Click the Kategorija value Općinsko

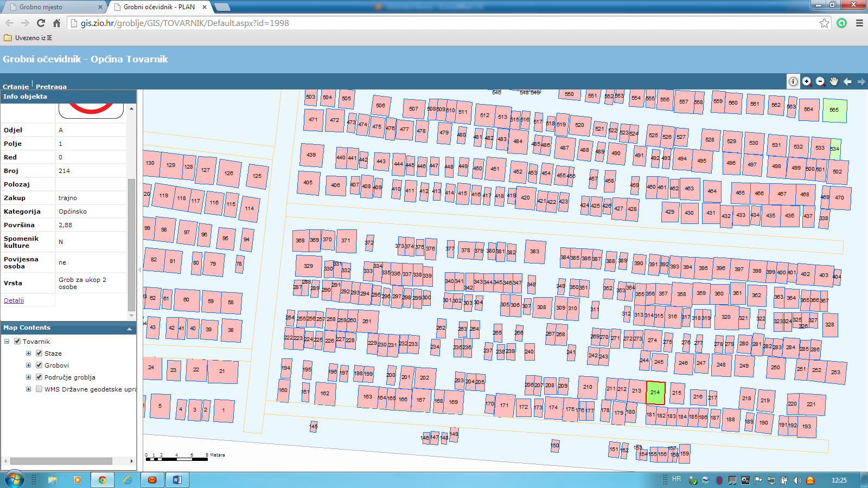click(x=91, y=211)
